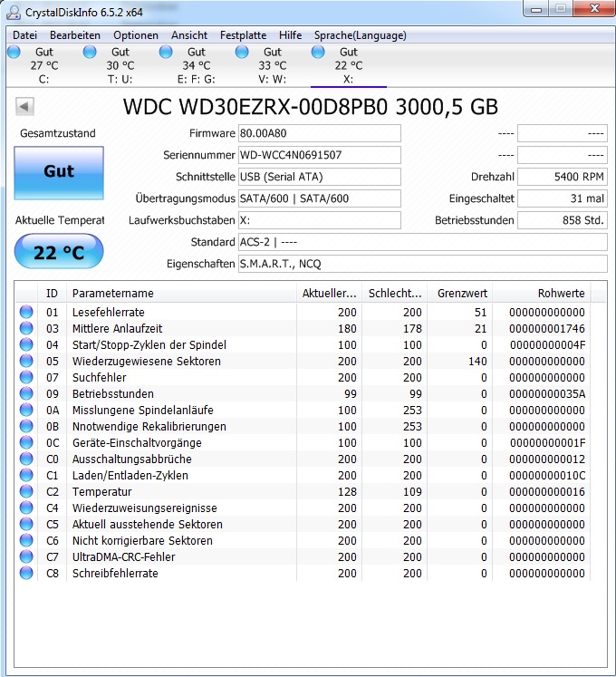
Task: Click raw value 00000000035A
Action: [547, 393]
